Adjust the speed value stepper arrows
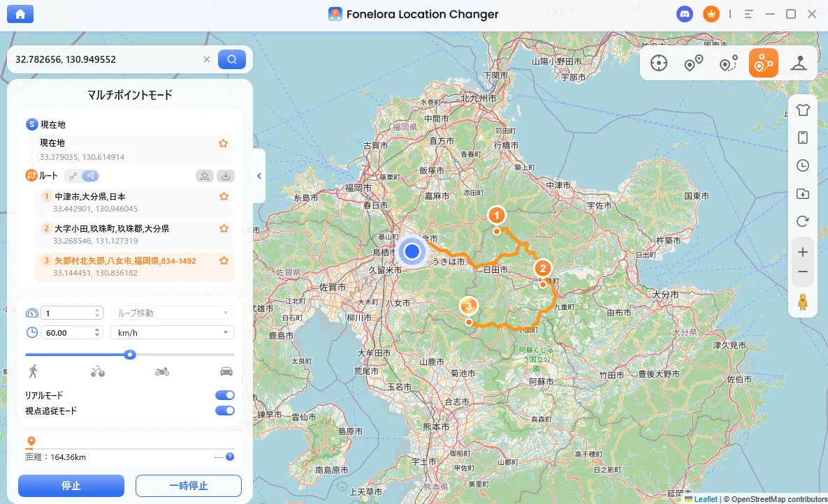828x504 pixels. (x=97, y=332)
